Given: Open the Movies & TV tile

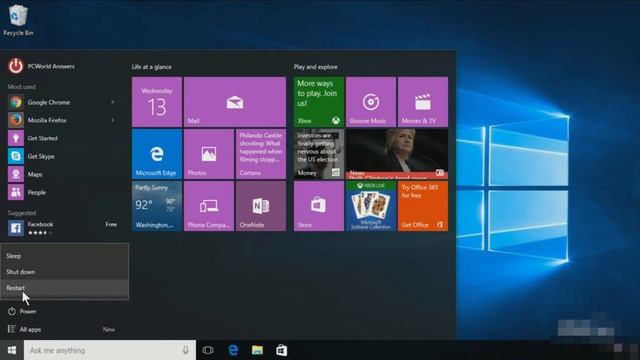Looking at the screenshot, I should click(423, 102).
